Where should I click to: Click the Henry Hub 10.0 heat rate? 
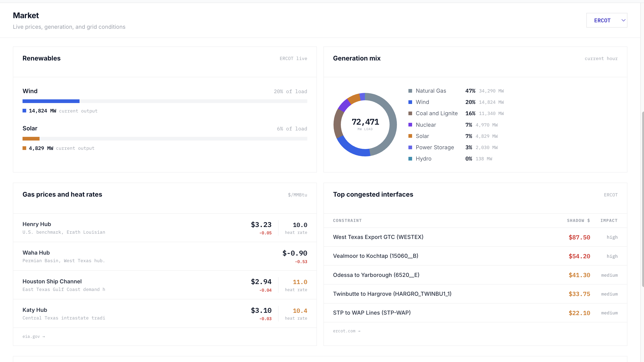point(300,225)
